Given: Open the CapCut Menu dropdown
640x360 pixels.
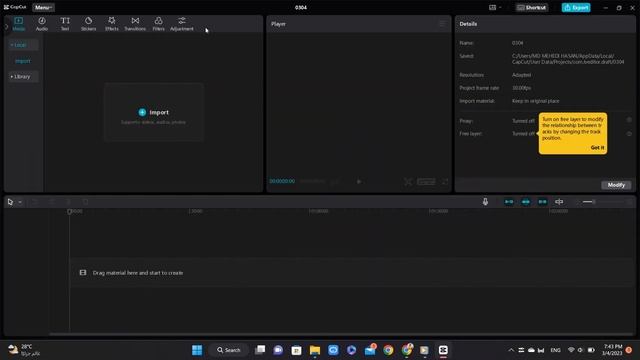Looking at the screenshot, I should click(43, 7).
